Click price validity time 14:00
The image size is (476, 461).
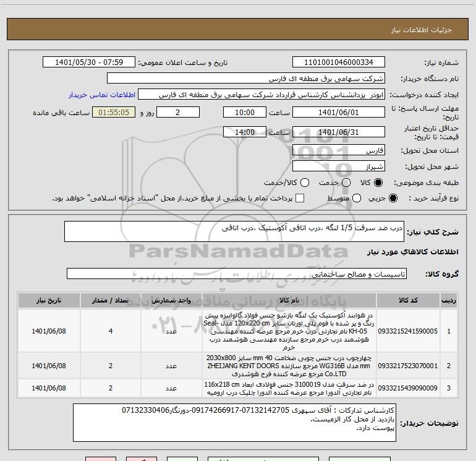245,132
